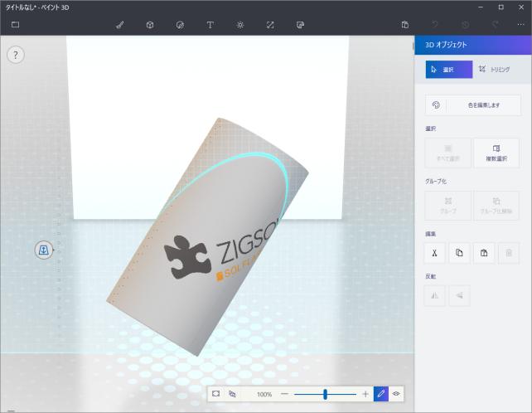The image size is (532, 413).
Task: Click 複数選択 (Multi-select) button
Action: coord(496,153)
